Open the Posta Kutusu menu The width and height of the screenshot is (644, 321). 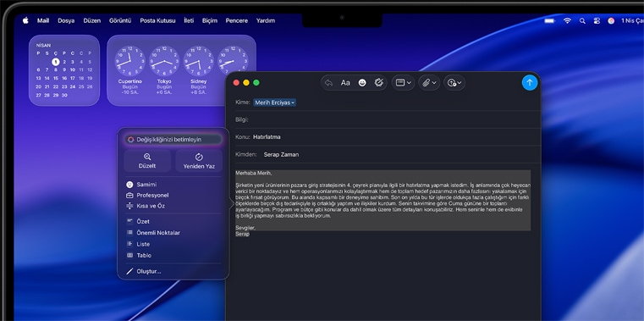point(157,20)
